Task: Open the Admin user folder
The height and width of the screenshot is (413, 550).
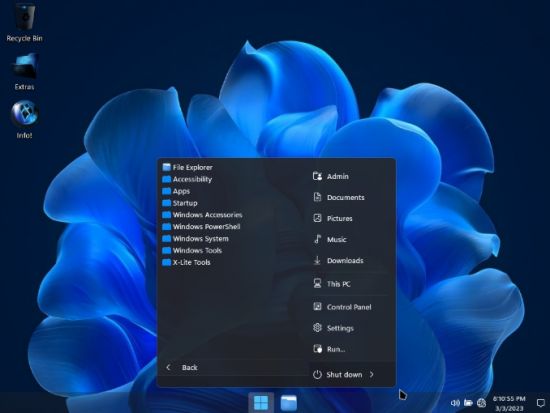Action: pos(331,176)
